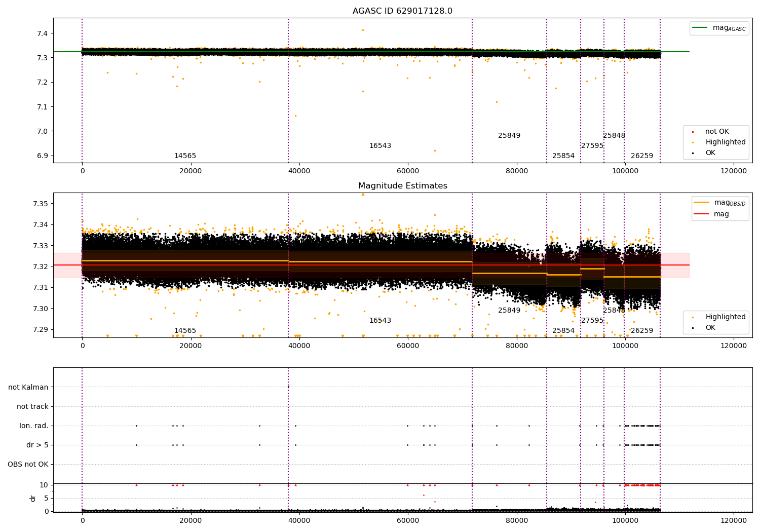
Task: Click the 7.35 y-axis tick label
Action: click(41, 204)
